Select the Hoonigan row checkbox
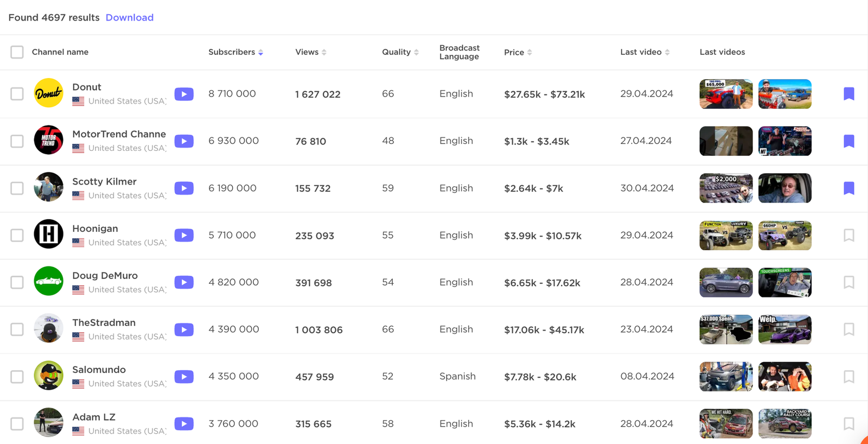The width and height of the screenshot is (868, 444). [17, 235]
